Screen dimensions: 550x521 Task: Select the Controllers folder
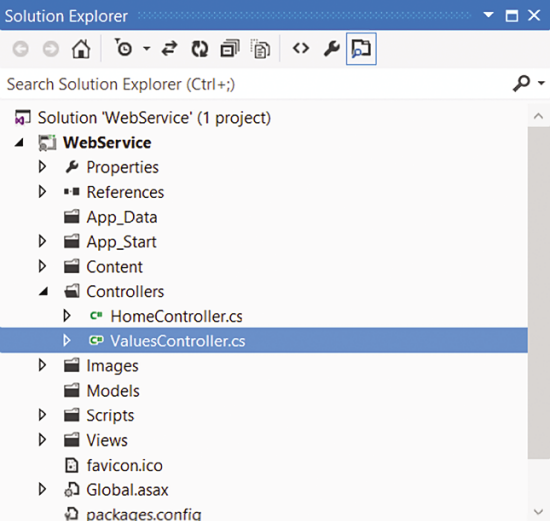point(125,292)
